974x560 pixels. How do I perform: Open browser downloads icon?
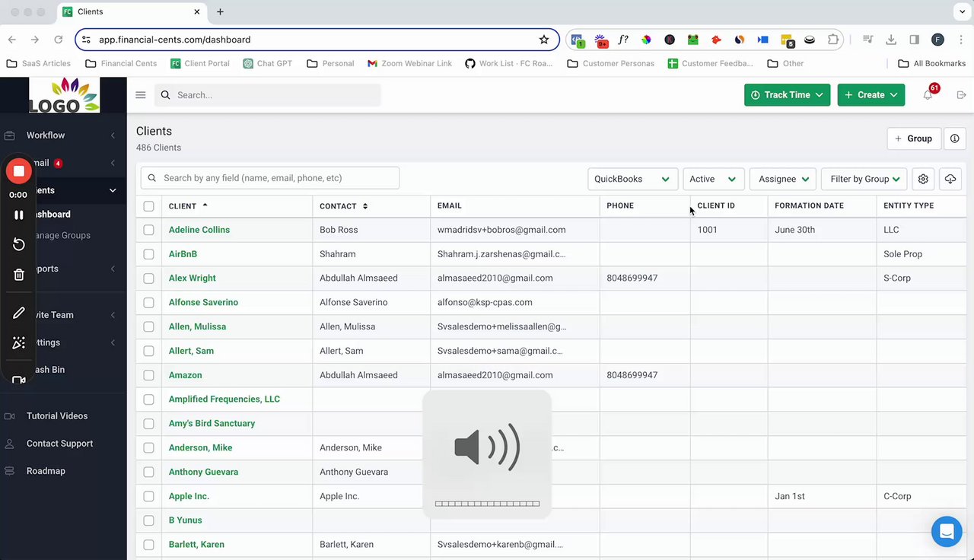pyautogui.click(x=891, y=40)
